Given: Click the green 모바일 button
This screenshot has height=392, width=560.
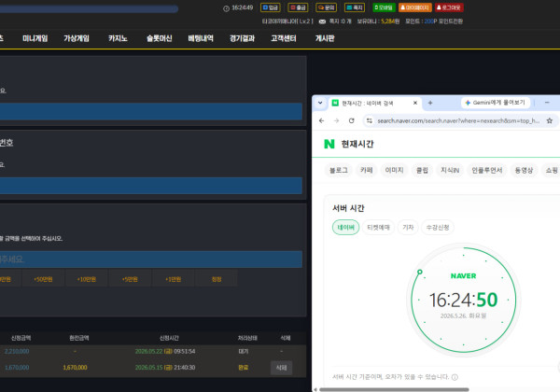Looking at the screenshot, I should point(384,7).
